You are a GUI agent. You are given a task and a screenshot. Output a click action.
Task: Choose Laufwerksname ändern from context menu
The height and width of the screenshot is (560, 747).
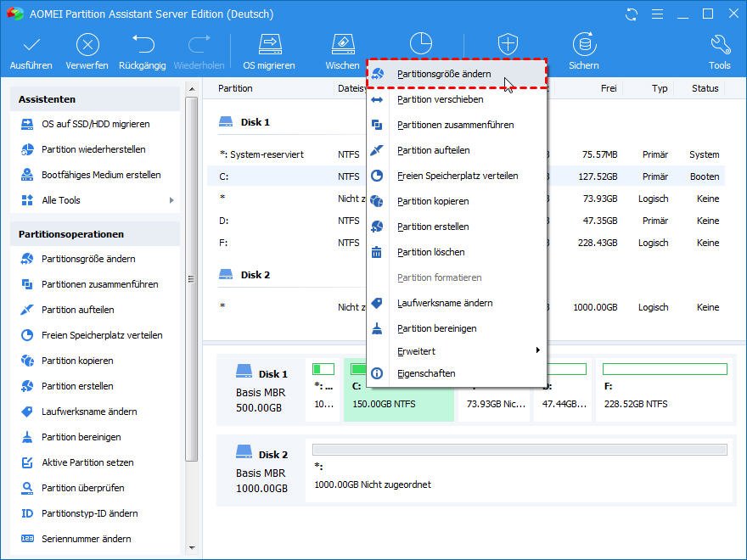(457, 304)
